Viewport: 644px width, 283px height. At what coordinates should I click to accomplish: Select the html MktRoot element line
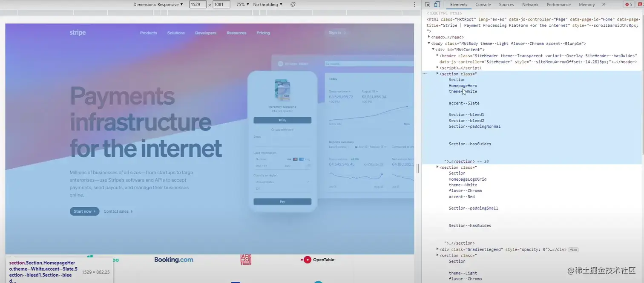pyautogui.click(x=533, y=25)
